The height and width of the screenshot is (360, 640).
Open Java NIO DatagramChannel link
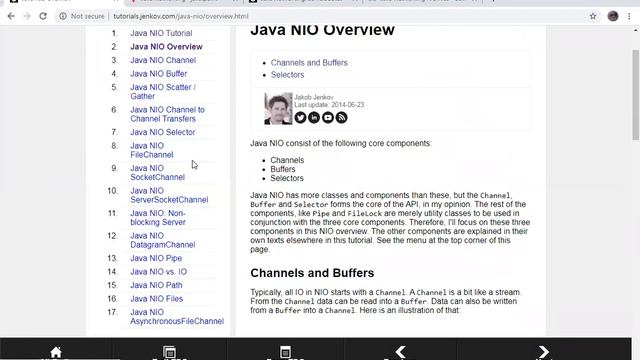point(162,240)
